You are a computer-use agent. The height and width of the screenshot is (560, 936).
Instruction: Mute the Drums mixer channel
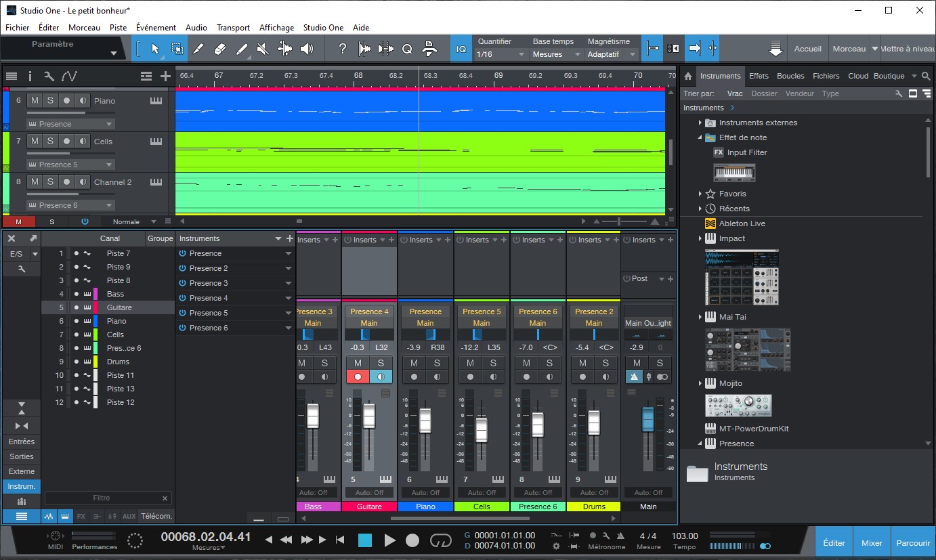(x=582, y=363)
